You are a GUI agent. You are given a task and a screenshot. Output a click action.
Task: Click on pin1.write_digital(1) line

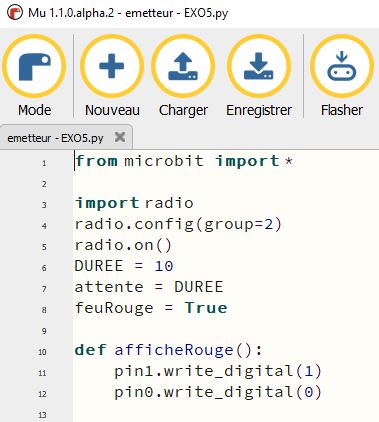click(x=218, y=371)
